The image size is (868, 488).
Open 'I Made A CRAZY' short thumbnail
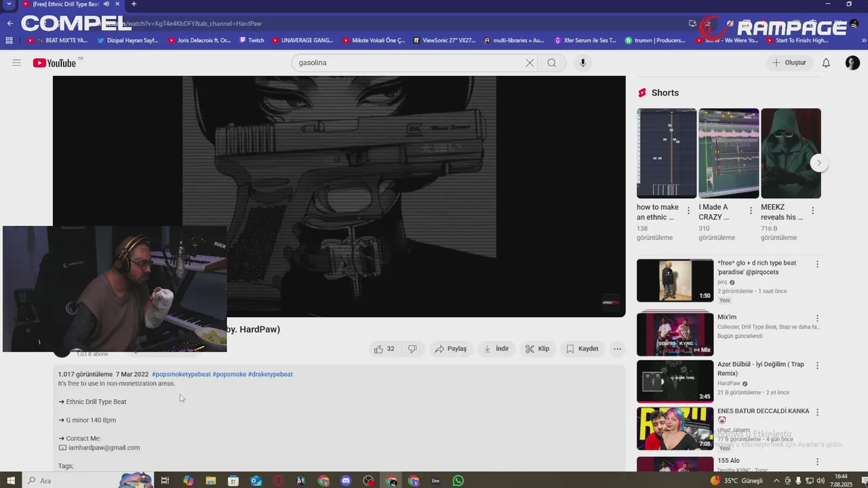(x=729, y=153)
